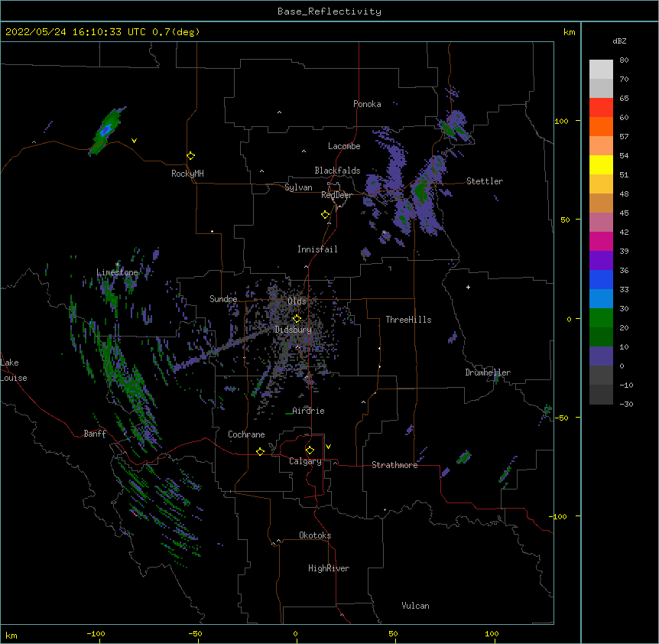Click the Banff label
Image resolution: width=659 pixels, height=644 pixels.
click(x=95, y=434)
